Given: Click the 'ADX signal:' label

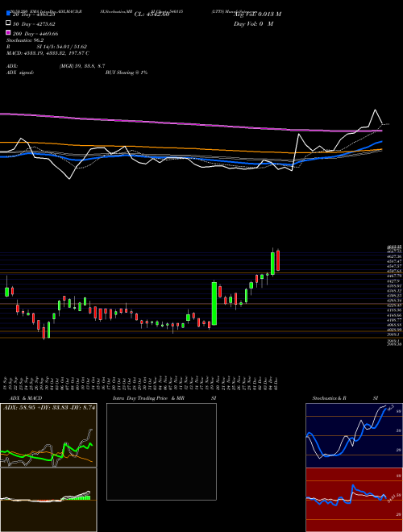Looking at the screenshot, I should tap(20, 73).
